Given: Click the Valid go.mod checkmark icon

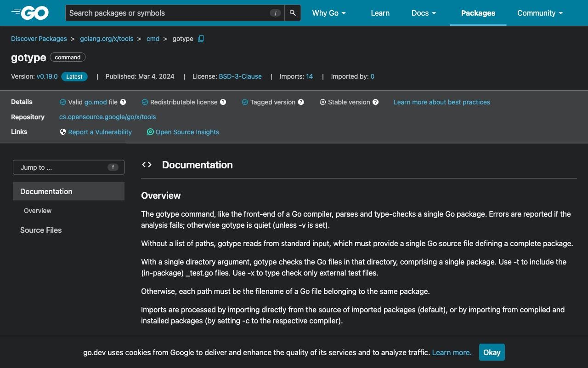Looking at the screenshot, I should [62, 102].
